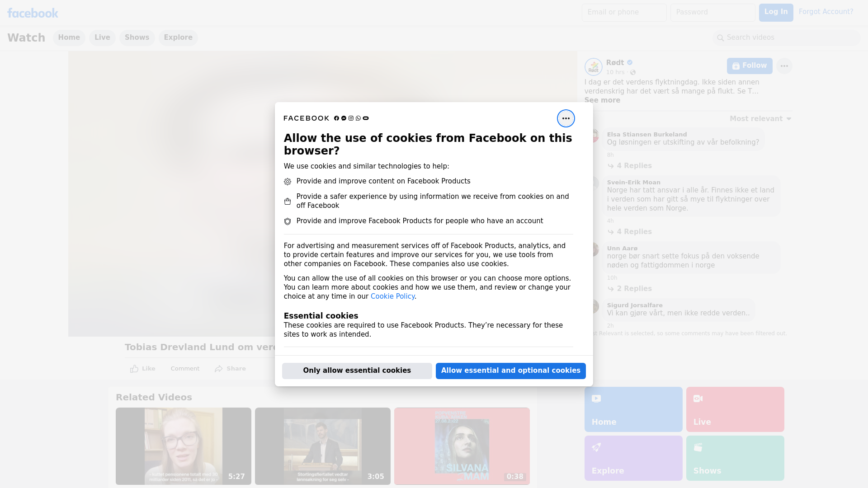
Task: Click the Log In button
Action: [x=776, y=12]
